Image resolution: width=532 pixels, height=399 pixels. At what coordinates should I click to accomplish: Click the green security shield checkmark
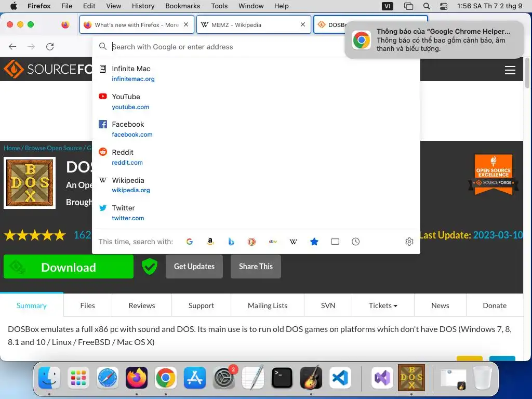pyautogui.click(x=149, y=267)
